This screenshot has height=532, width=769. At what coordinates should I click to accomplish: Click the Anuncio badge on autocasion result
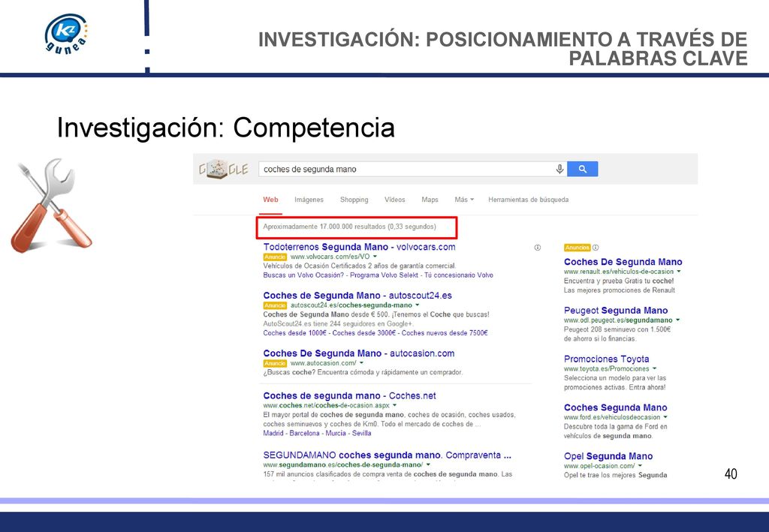coord(275,363)
